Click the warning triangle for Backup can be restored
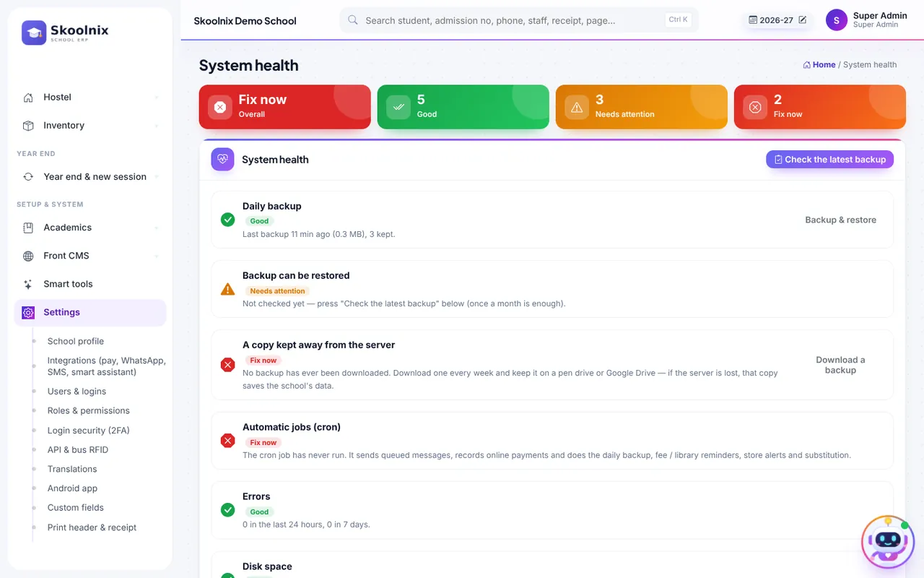924x578 pixels. (x=227, y=289)
